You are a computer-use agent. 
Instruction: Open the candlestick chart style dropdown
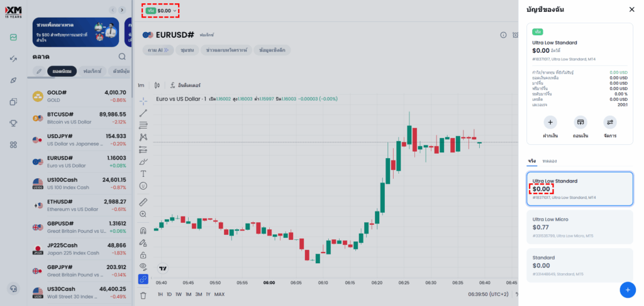click(x=157, y=85)
